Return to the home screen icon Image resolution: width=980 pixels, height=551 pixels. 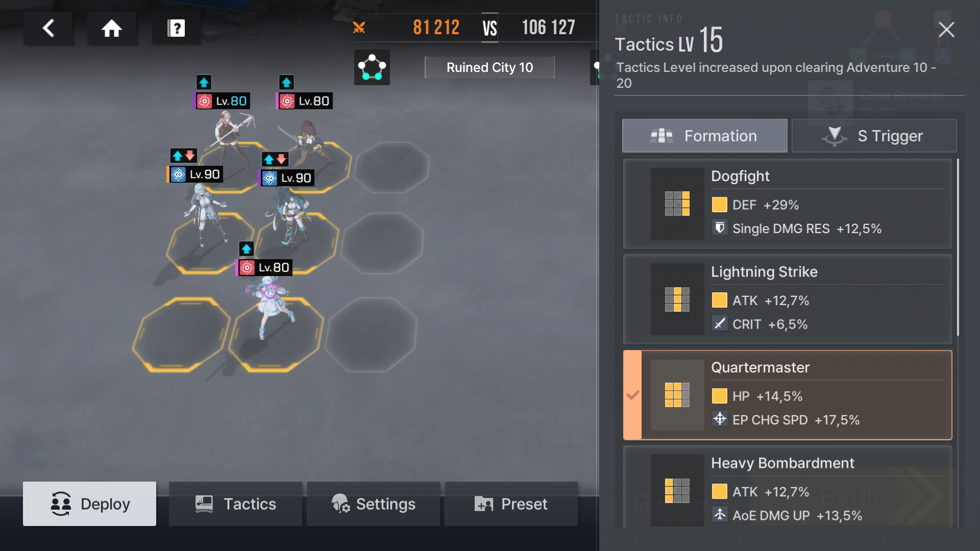pos(112,28)
